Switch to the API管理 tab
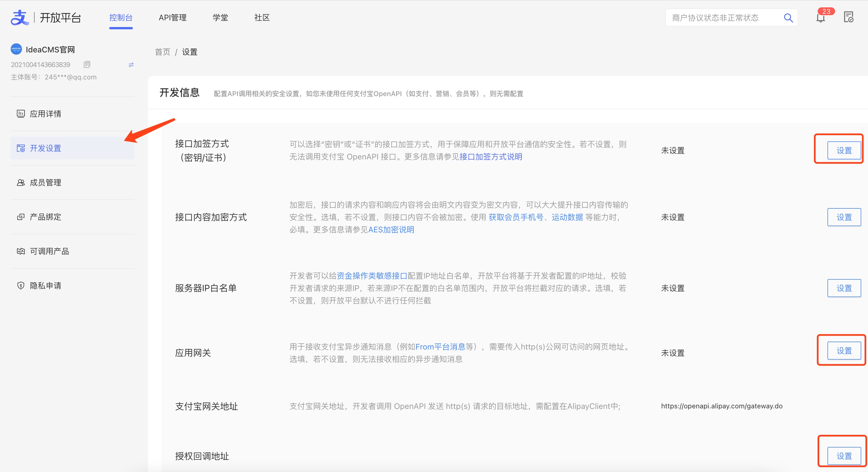868x472 pixels. pos(173,17)
